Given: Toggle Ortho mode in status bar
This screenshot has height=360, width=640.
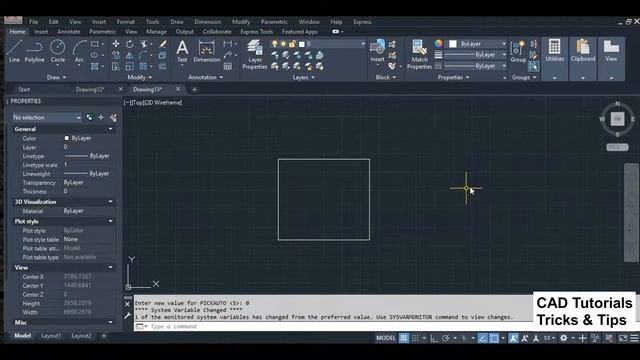Looking at the screenshot, I should (434, 338).
